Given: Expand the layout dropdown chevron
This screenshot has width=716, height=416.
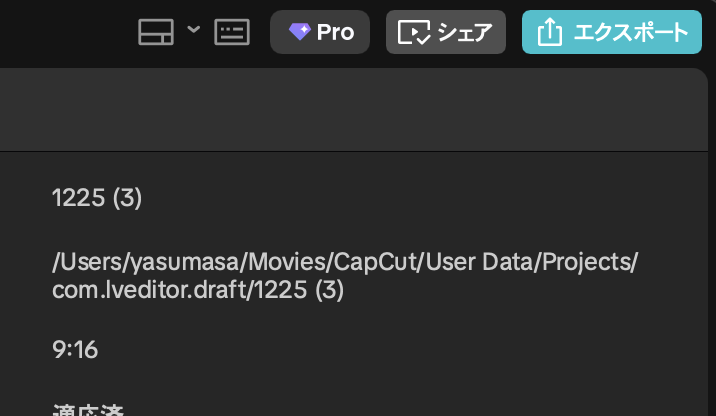Looking at the screenshot, I should [193, 30].
